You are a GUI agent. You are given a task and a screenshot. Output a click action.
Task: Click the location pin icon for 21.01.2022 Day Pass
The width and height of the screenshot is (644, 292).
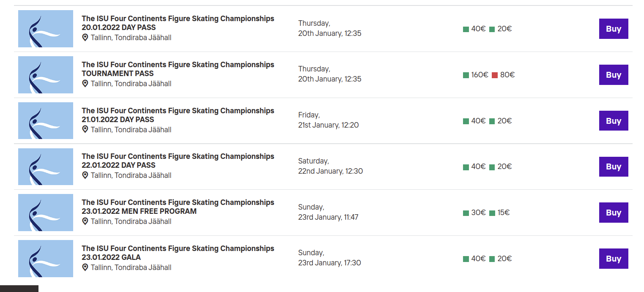pyautogui.click(x=85, y=130)
